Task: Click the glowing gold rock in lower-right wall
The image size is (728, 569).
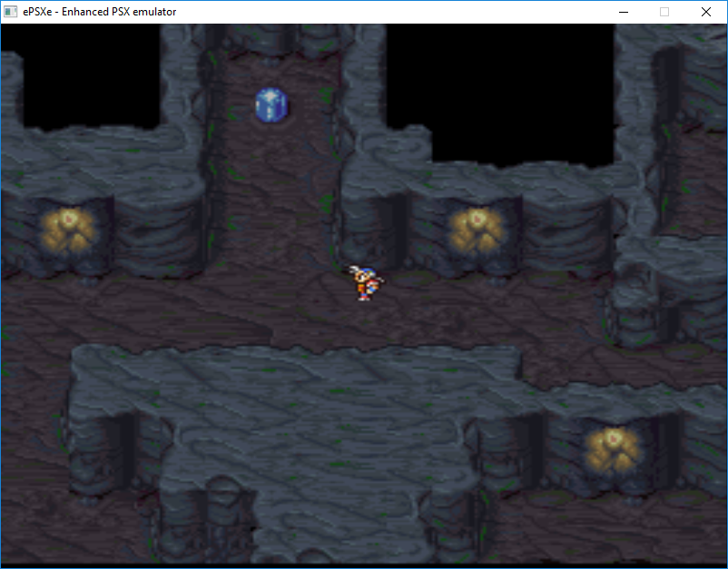Action: [x=613, y=449]
